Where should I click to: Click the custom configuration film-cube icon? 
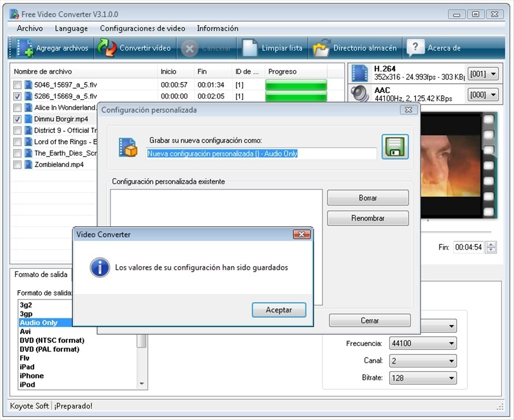[128, 147]
